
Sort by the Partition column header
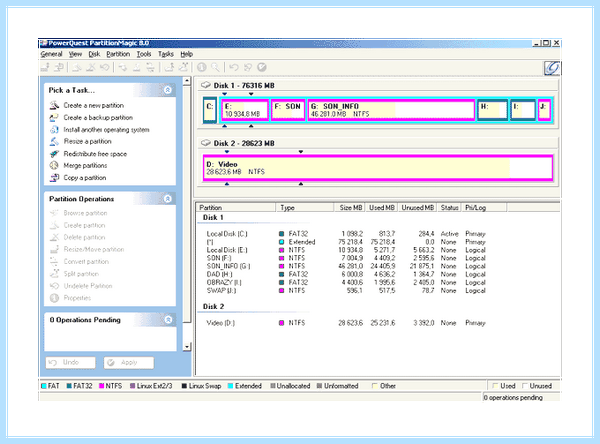pyautogui.click(x=236, y=207)
